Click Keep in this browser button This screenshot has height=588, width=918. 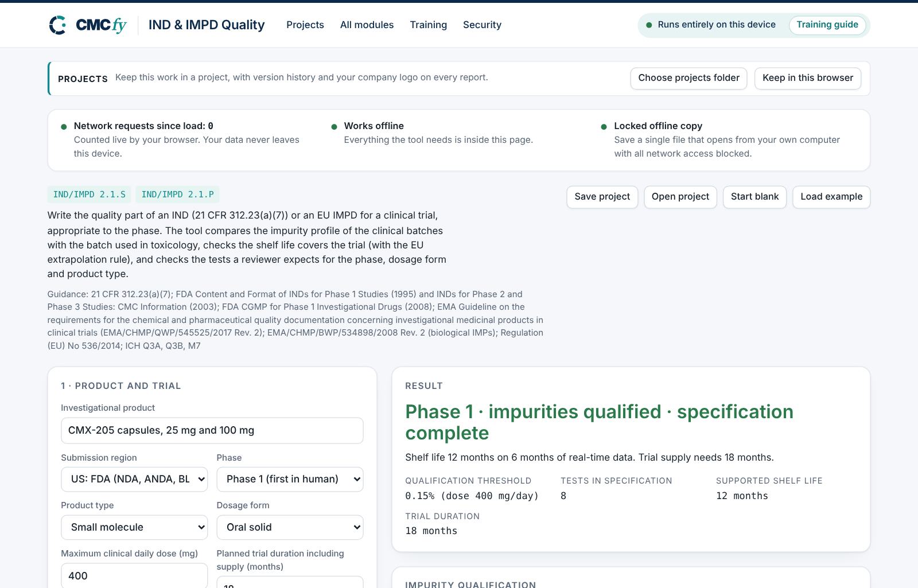[x=808, y=78]
